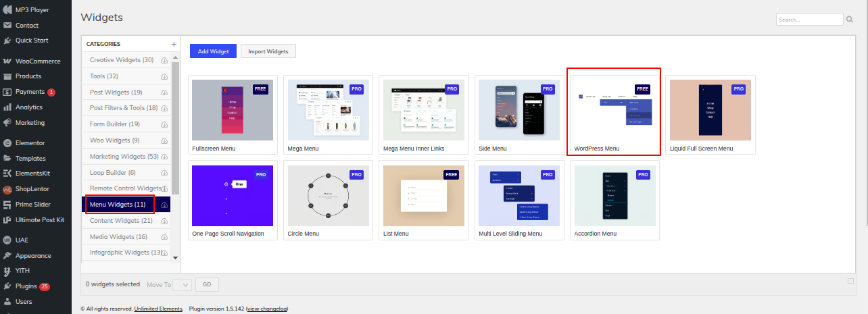Click the GO button
Viewport: 868px width, 314px height.
[208, 285]
